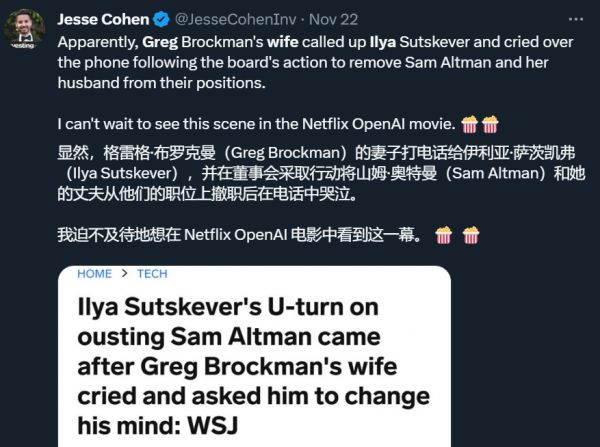
Task: Click Jesse Cohen's profile avatar
Action: click(24, 31)
